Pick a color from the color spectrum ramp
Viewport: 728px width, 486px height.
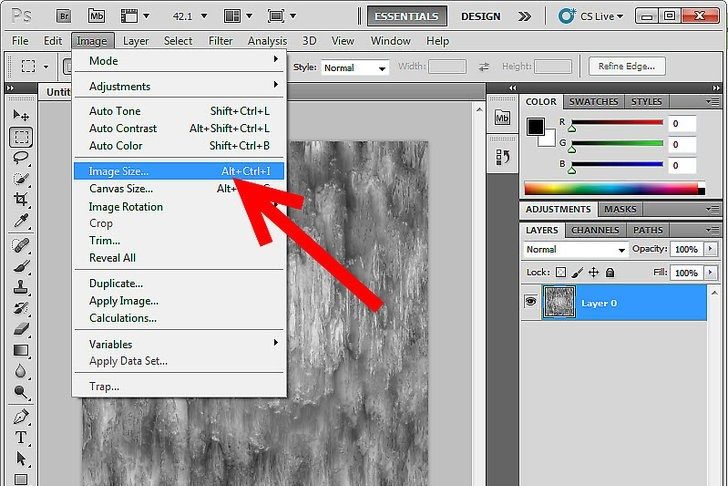coord(612,189)
